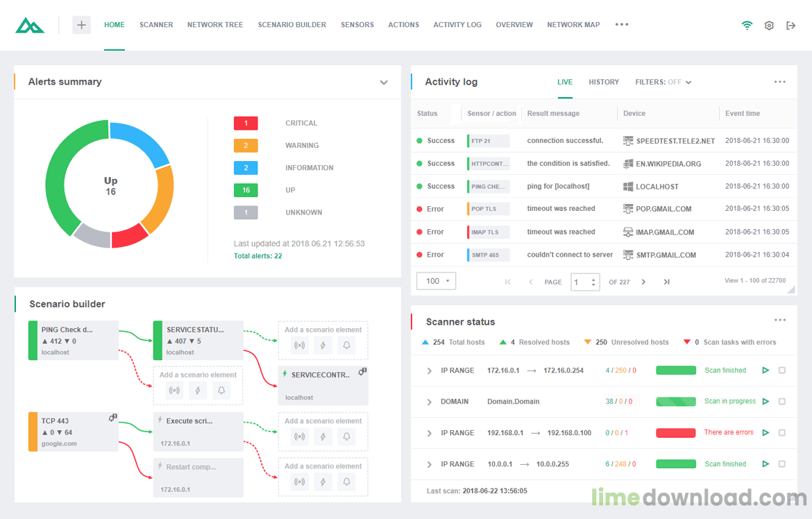The width and height of the screenshot is (812, 519).
Task: Go to next activity log page
Action: [643, 282]
